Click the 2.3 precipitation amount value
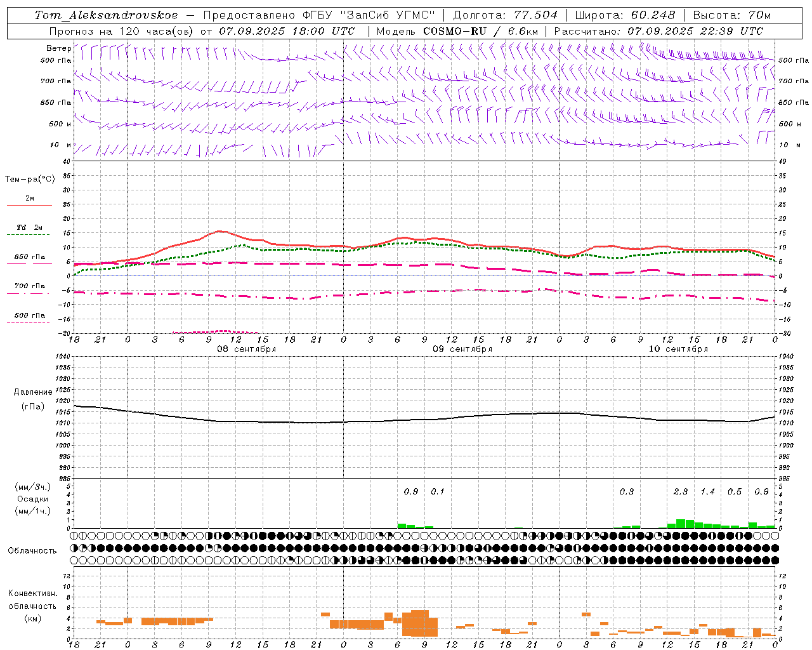Image resolution: width=812 pixels, height=650 pixels. click(681, 492)
